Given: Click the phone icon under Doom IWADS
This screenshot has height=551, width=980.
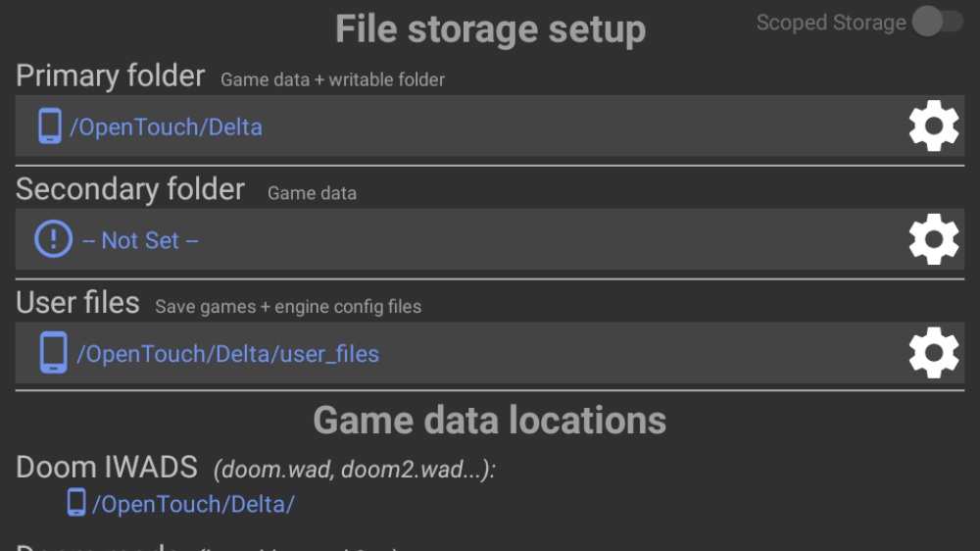Looking at the screenshot, I should (76, 502).
